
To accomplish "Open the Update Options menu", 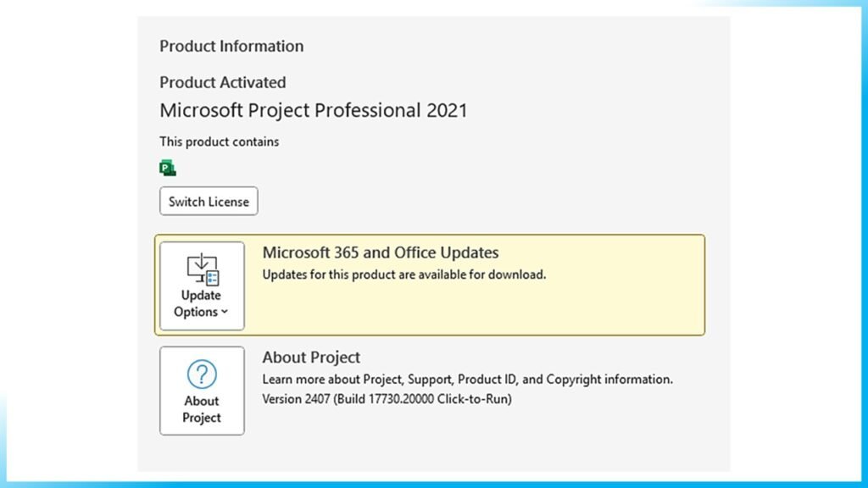I will coord(200,286).
